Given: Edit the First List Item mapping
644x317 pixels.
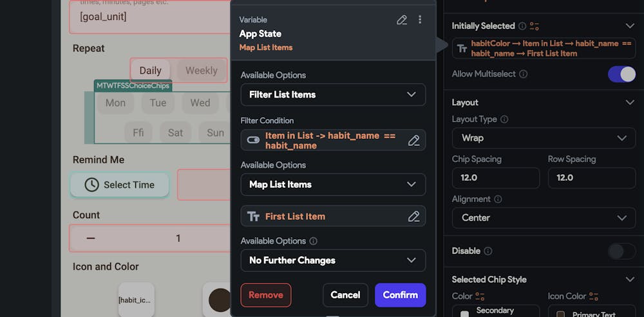Looking at the screenshot, I should [414, 217].
